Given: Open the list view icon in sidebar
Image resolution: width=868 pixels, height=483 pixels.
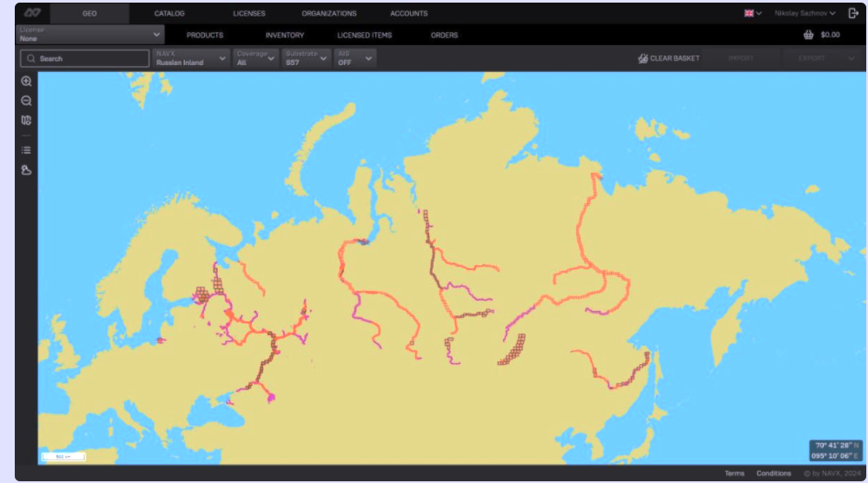Looking at the screenshot, I should (26, 149).
